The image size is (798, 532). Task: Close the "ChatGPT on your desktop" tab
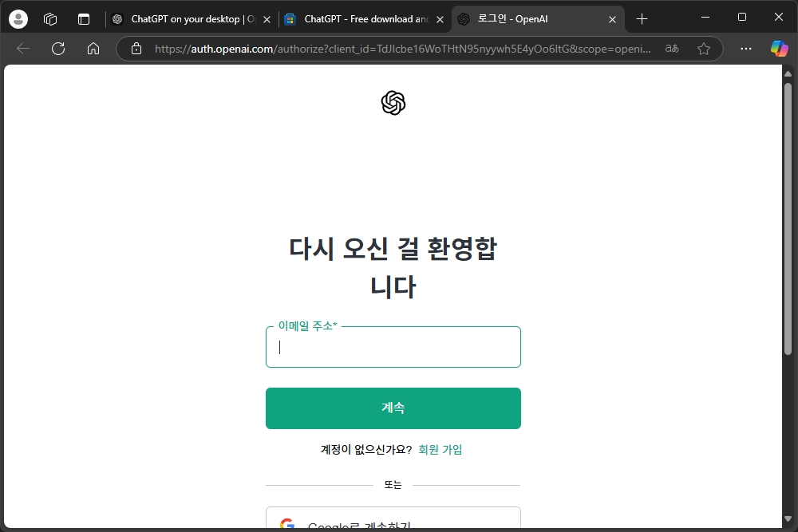pos(267,19)
